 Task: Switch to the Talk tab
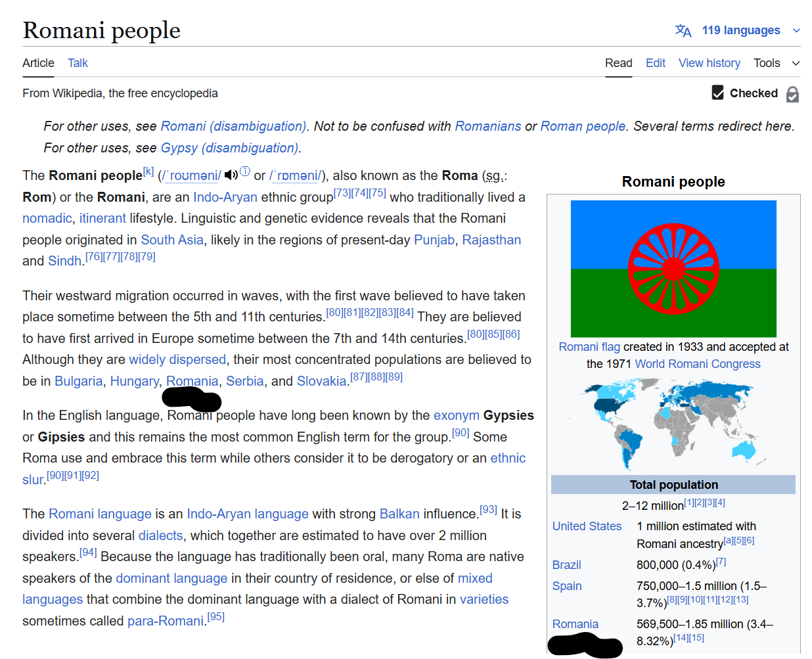[78, 63]
